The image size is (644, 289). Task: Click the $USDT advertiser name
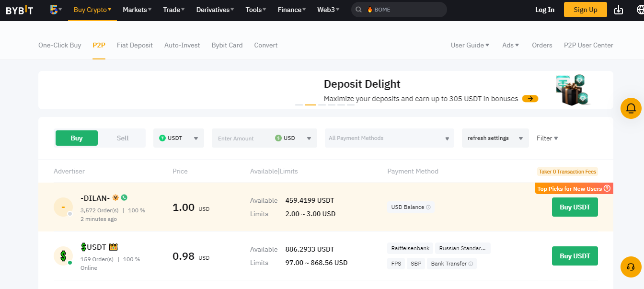[x=93, y=247]
